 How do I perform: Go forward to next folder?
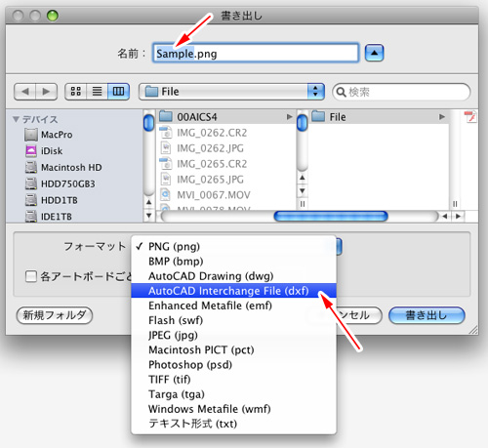(x=47, y=92)
